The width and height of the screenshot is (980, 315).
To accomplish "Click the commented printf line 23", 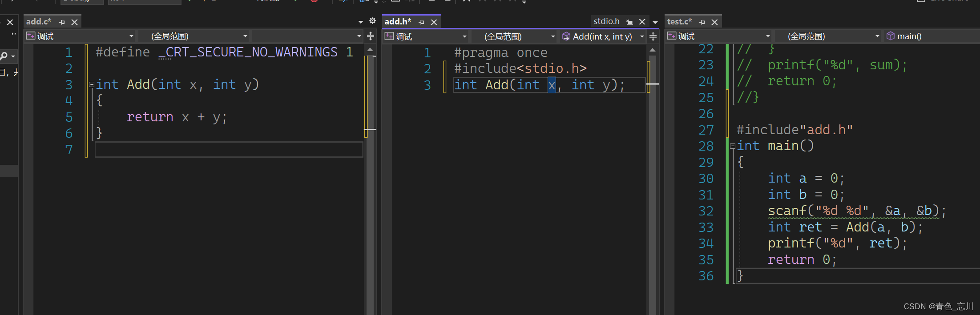I will coord(822,65).
